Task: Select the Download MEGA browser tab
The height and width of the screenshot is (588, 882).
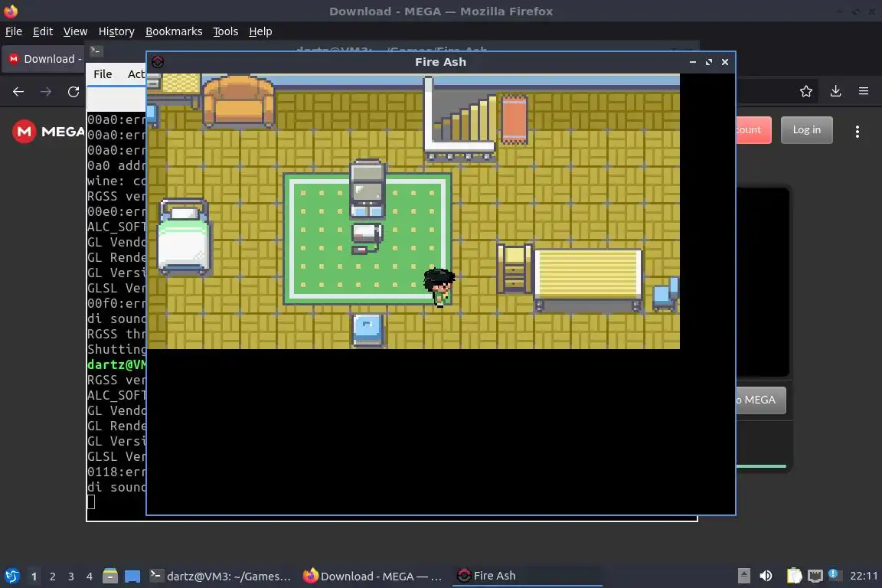Action: coord(44,59)
